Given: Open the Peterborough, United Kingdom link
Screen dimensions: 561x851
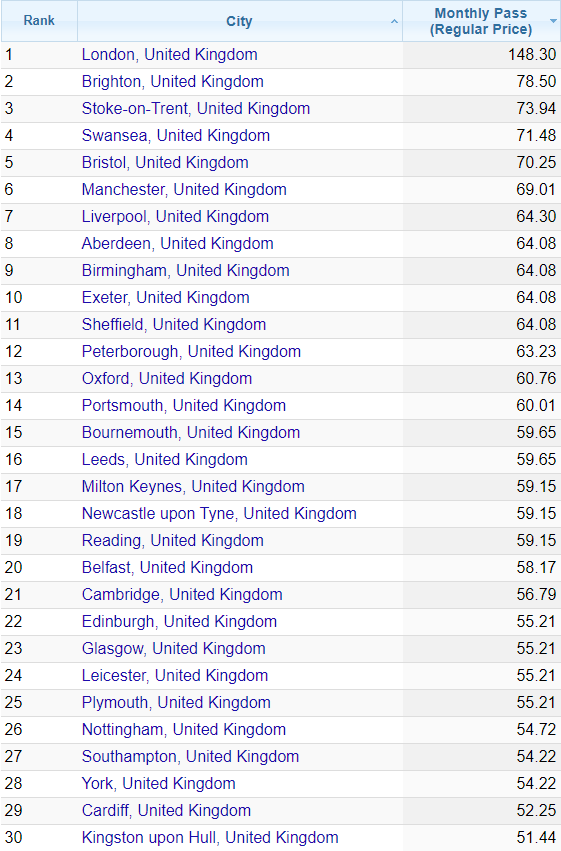Looking at the screenshot, I should click(191, 352).
